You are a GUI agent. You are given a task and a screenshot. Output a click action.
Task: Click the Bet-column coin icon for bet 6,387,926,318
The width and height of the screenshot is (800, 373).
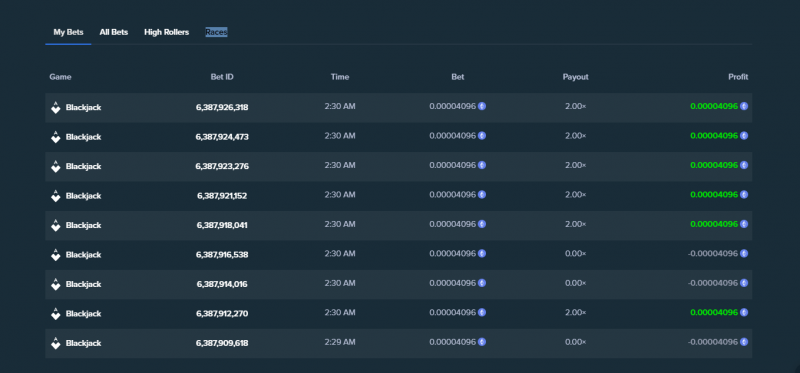coord(482,106)
